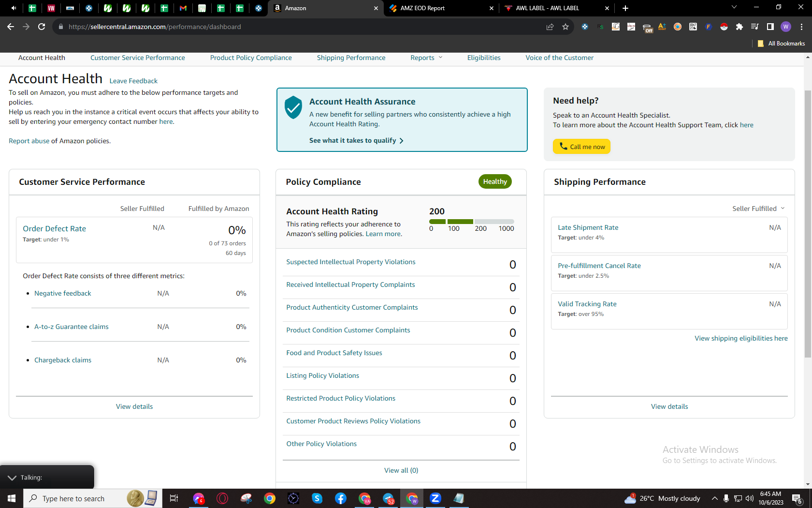Image resolution: width=812 pixels, height=508 pixels.
Task: Open the Windows notification center
Action: tap(797, 498)
